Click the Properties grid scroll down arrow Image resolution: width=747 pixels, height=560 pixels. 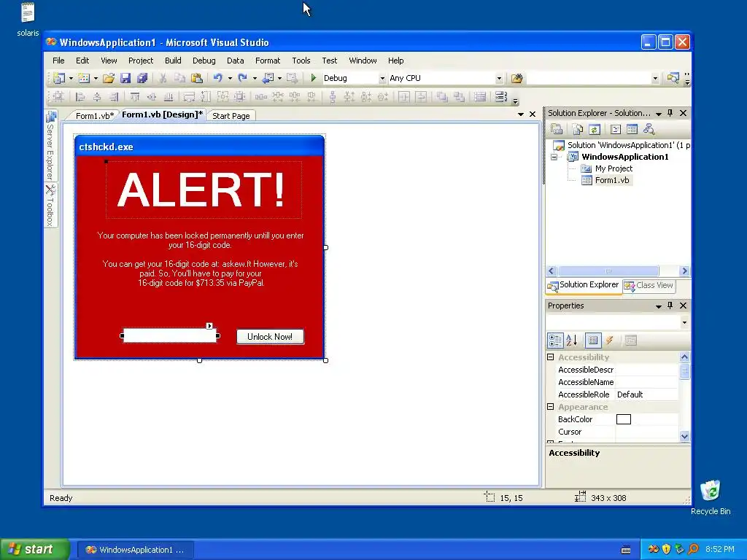pos(684,436)
